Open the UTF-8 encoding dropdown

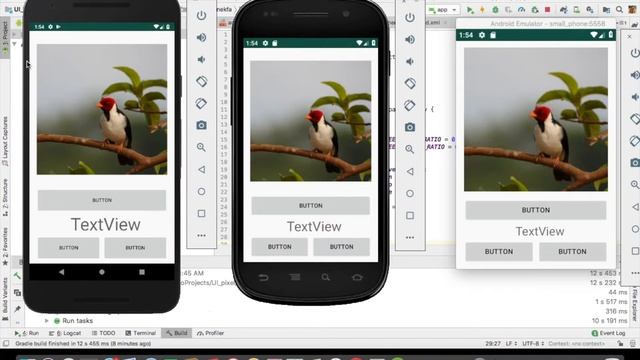[x=533, y=344]
